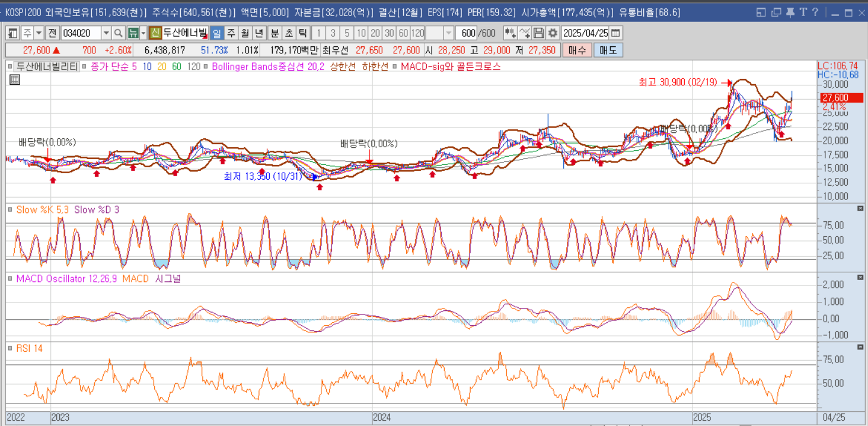Click the 매도 sell button
This screenshot has width=868, height=426.
coord(608,50)
